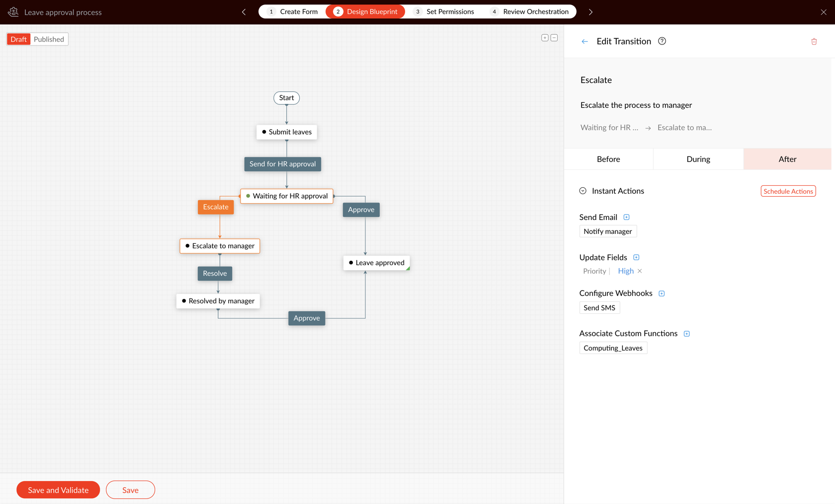Open the Review Orchestration step
This screenshot has width=835, height=504.
coord(529,11)
